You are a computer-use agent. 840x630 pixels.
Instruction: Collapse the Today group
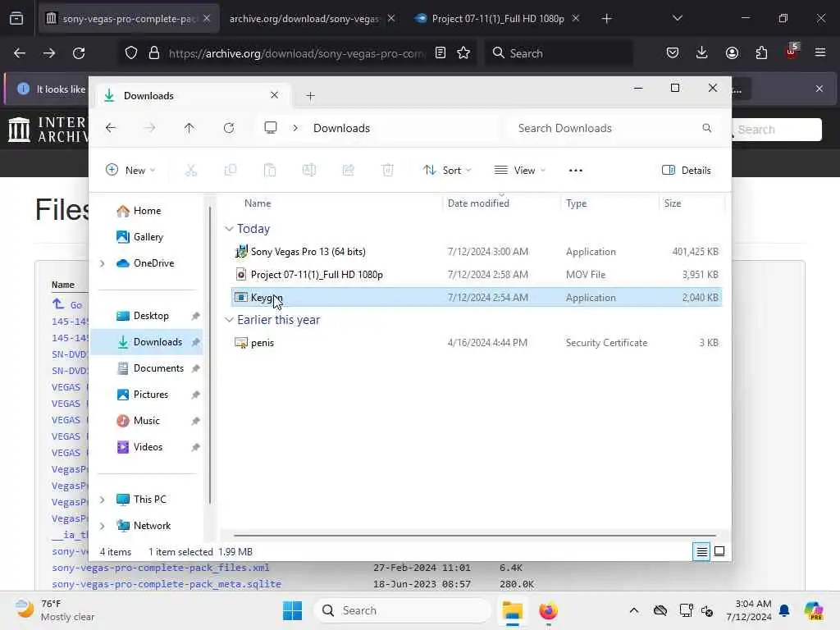[x=229, y=229]
